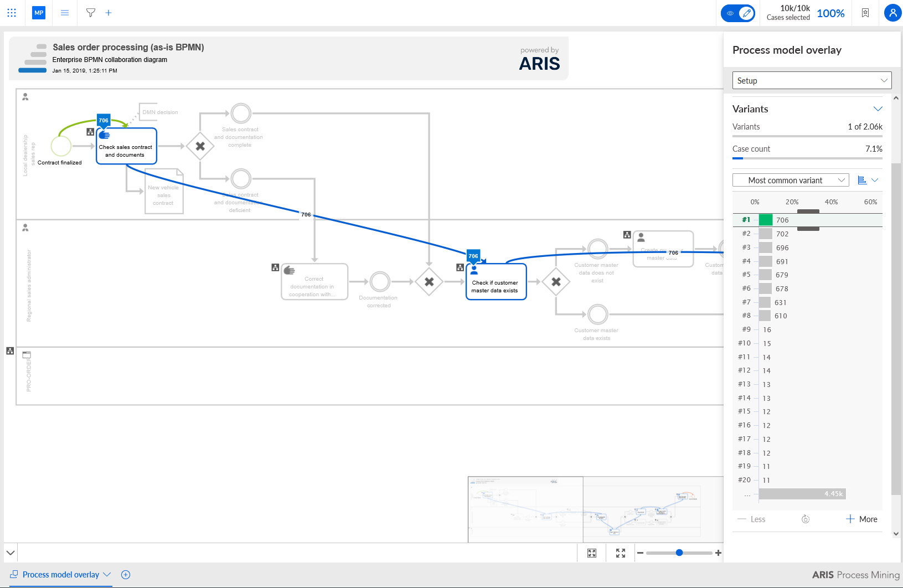The image size is (903, 588).
Task: Open the Most common variant dropdown
Action: 791,180
